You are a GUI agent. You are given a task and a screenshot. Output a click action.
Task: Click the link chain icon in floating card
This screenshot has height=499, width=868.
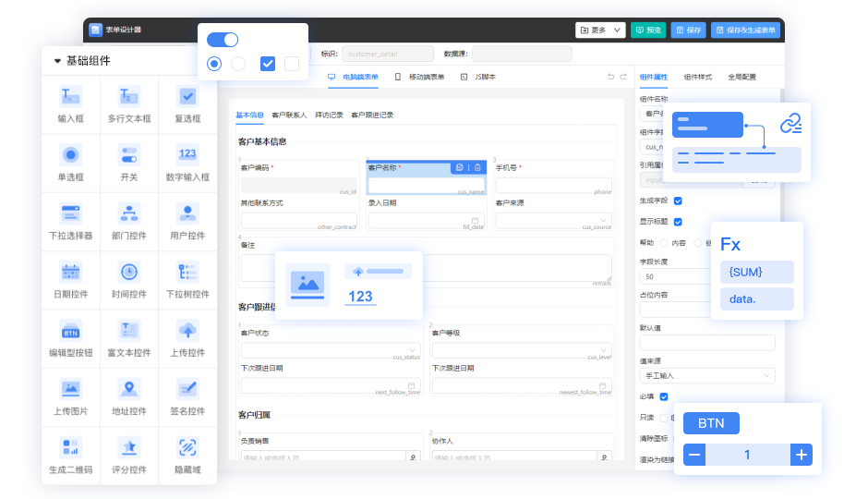(791, 124)
